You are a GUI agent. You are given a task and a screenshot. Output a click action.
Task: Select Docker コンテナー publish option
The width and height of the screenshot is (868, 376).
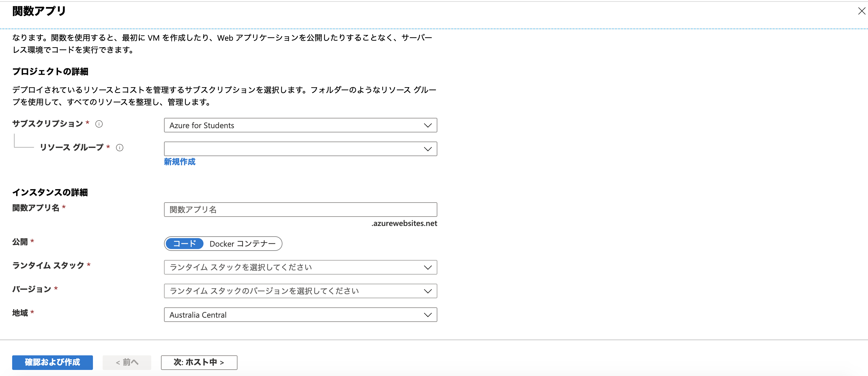pos(242,244)
